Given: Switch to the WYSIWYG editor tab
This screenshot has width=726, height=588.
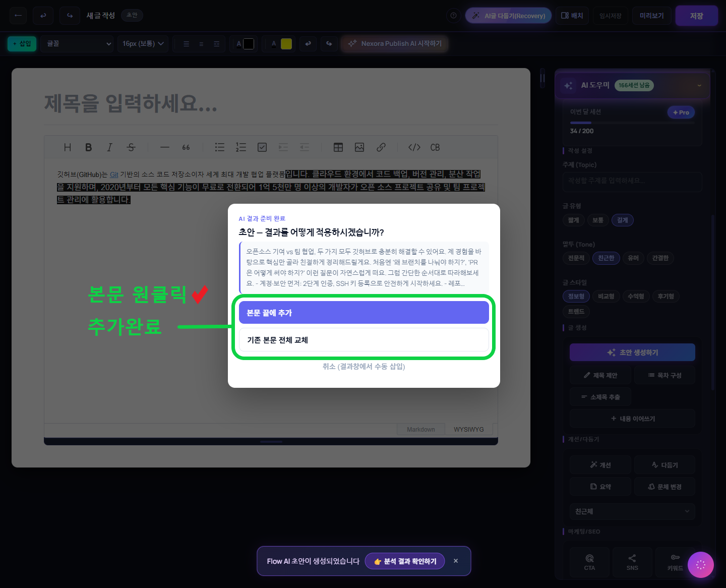Looking at the screenshot, I should 468,430.
